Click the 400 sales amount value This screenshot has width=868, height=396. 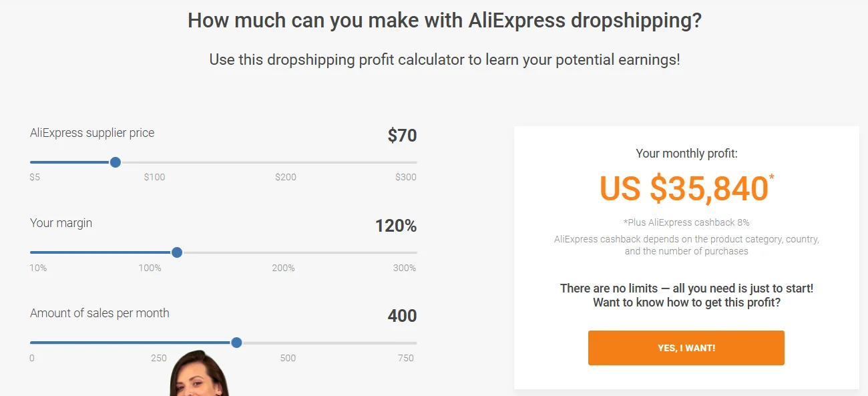click(402, 316)
